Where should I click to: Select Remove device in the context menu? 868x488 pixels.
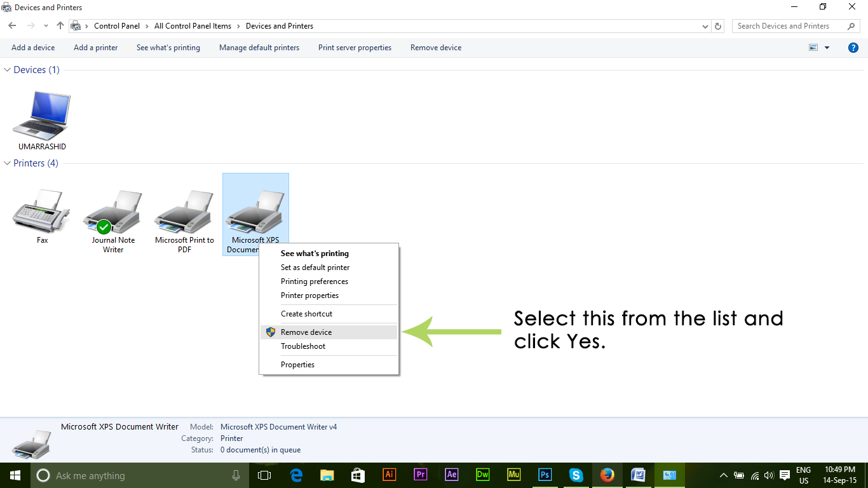pyautogui.click(x=329, y=332)
